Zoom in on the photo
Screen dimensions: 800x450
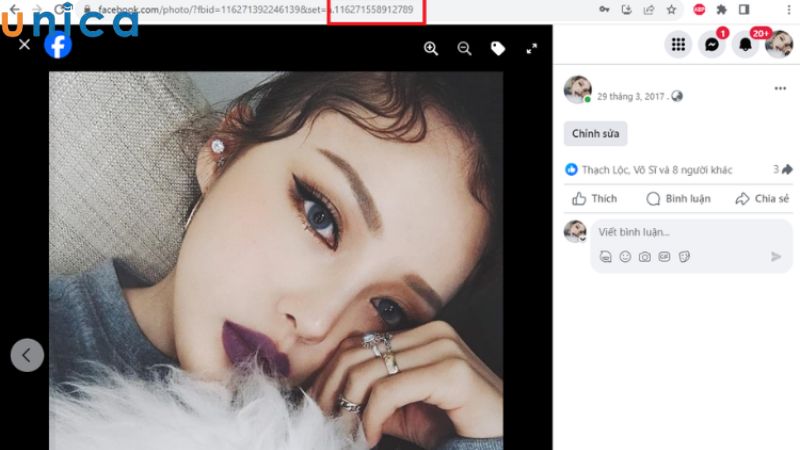[x=431, y=48]
